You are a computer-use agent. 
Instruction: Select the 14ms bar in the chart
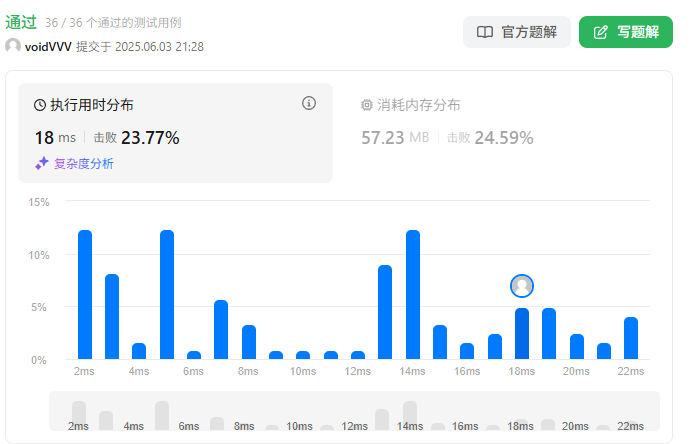pos(413,295)
